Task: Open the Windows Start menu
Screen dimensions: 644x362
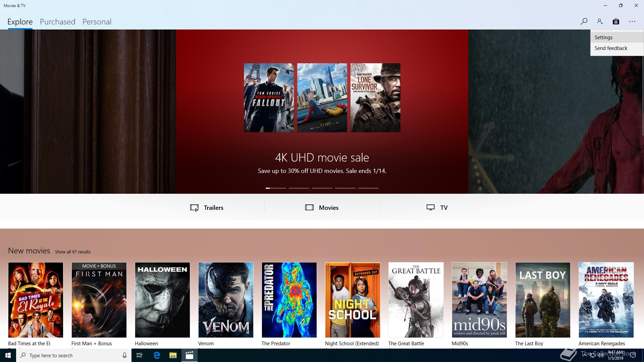Action: (8, 355)
